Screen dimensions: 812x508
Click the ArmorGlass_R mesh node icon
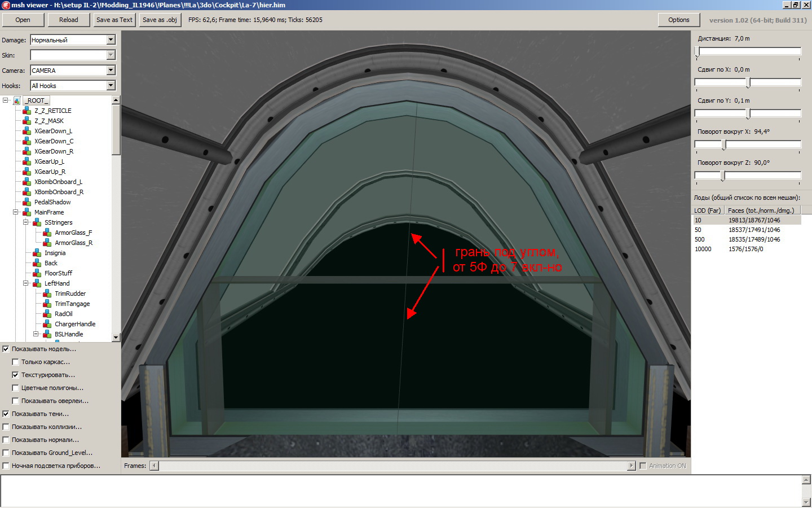(x=47, y=243)
